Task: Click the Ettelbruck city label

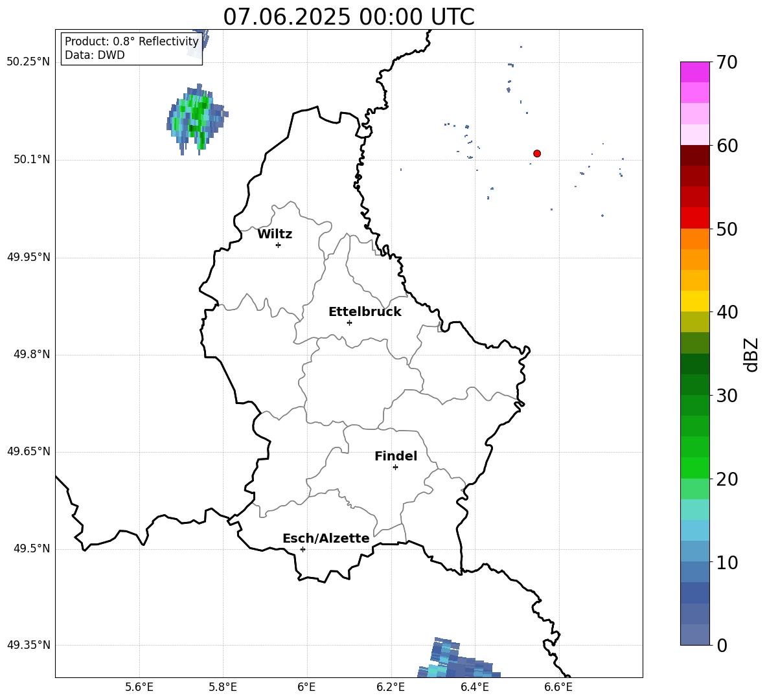Action: pyautogui.click(x=365, y=312)
